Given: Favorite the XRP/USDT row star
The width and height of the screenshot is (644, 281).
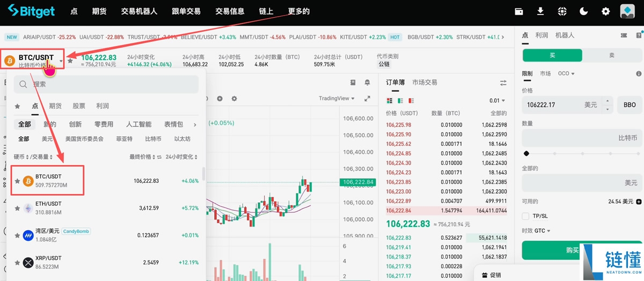Looking at the screenshot, I should (17, 263).
